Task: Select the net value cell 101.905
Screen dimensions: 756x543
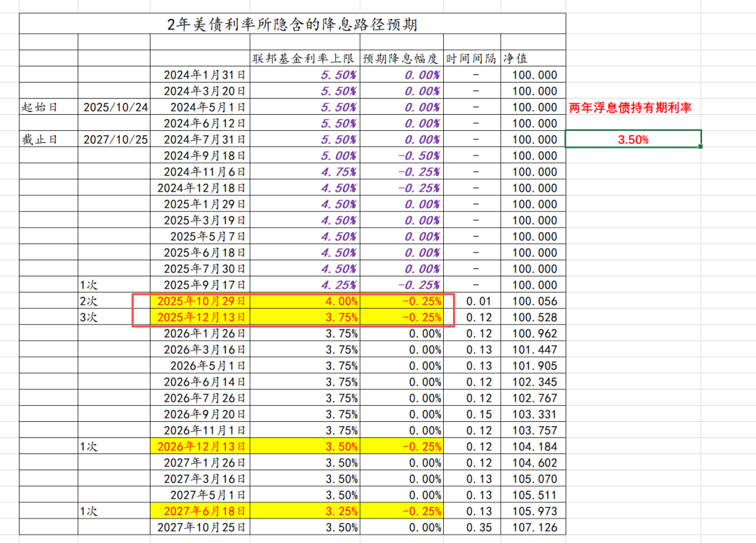Action: [533, 365]
